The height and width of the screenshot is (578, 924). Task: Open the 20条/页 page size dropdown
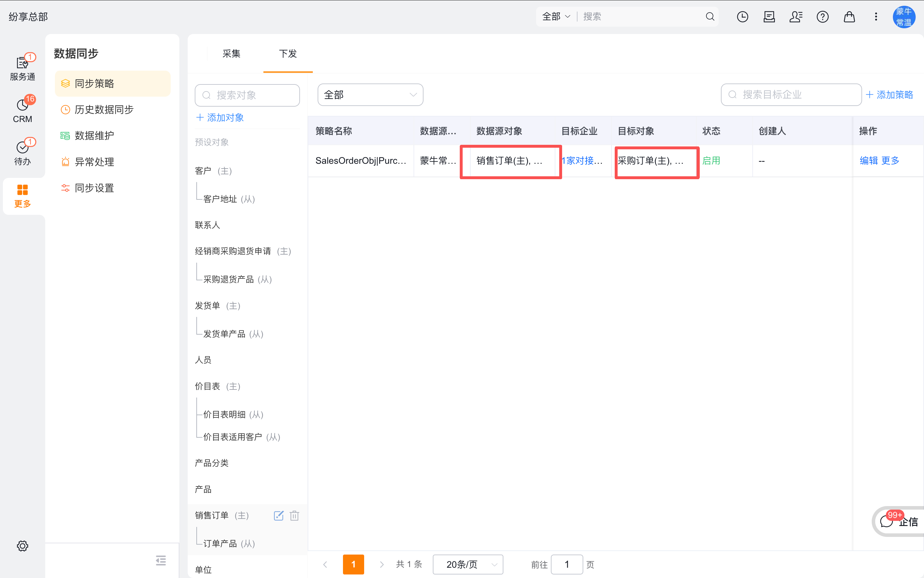pyautogui.click(x=468, y=564)
